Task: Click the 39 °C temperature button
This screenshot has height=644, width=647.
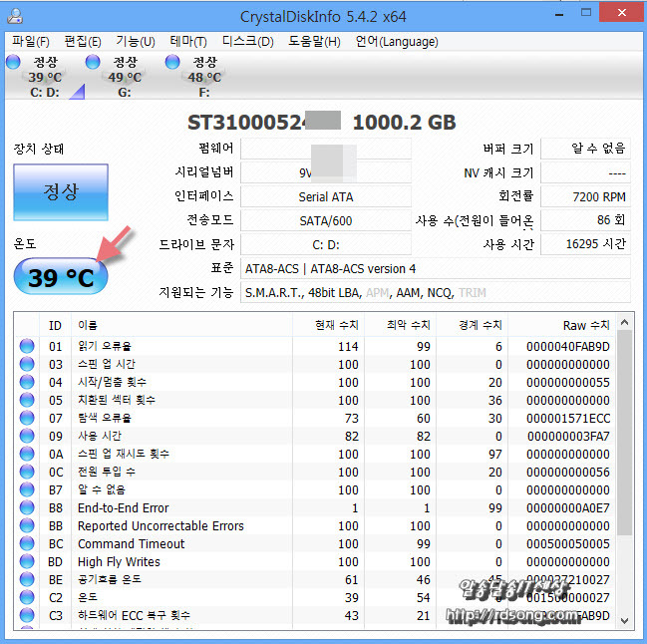Action: (60, 277)
